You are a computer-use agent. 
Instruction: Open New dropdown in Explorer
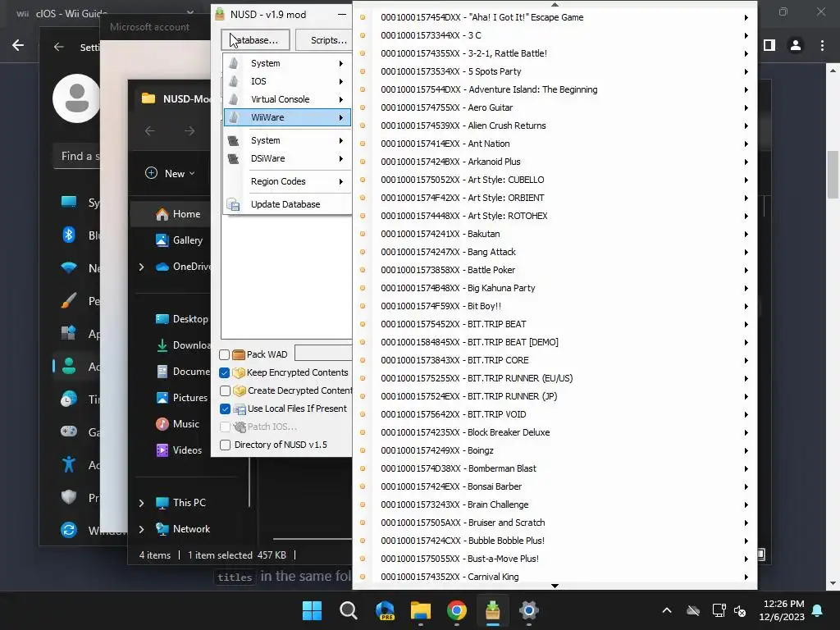tap(171, 174)
